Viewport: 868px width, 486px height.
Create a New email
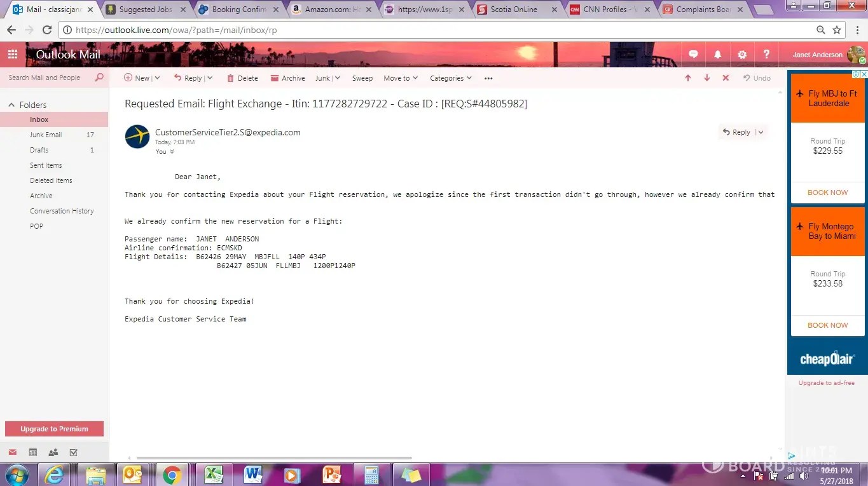(x=137, y=78)
